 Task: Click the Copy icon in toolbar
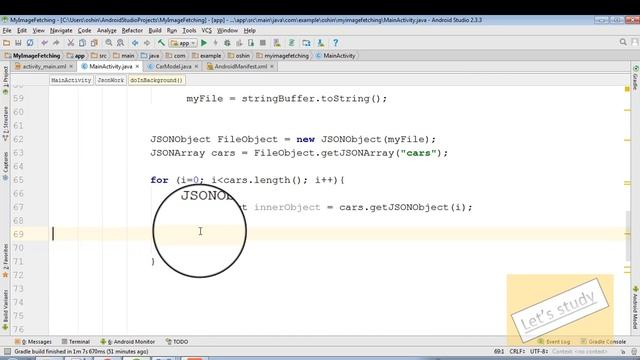tap(82, 43)
